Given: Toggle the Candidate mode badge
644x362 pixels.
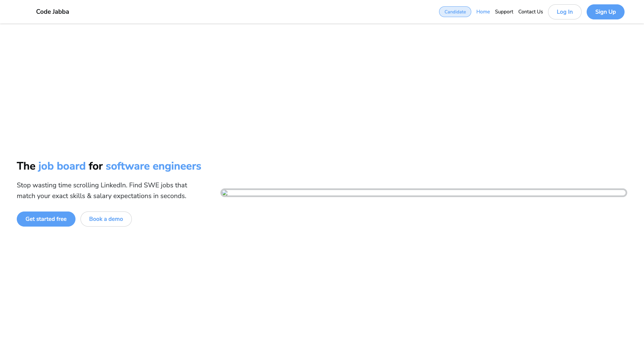Looking at the screenshot, I should 455,12.
